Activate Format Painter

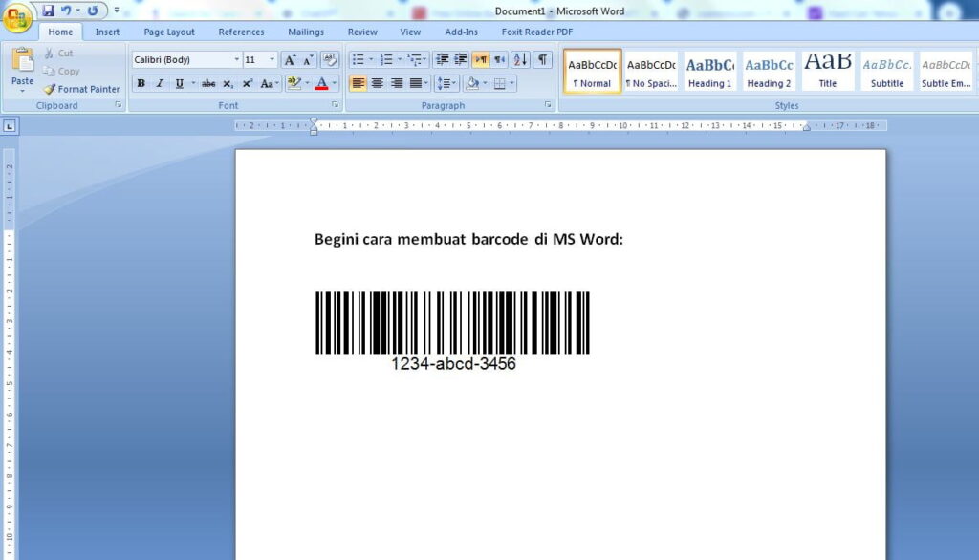(82, 89)
